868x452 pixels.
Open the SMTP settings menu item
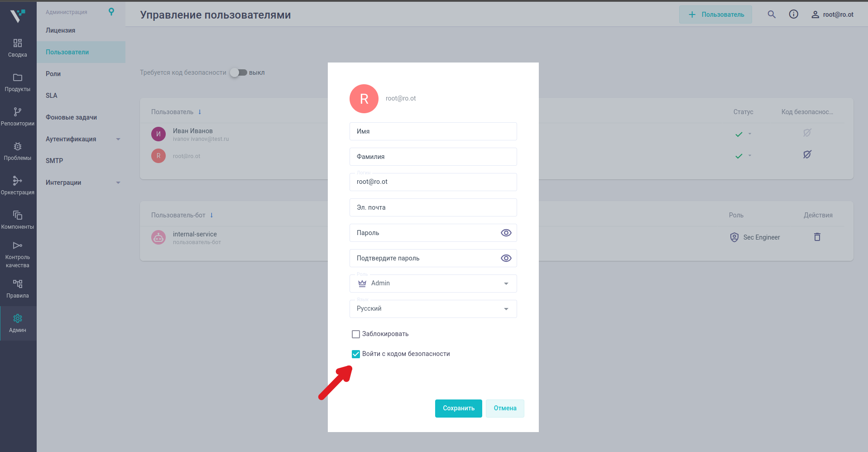(54, 161)
